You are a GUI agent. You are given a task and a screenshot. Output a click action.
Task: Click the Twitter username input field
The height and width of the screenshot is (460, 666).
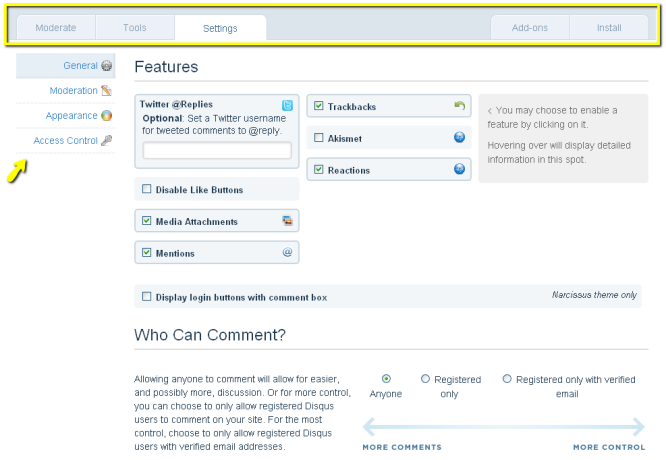pyautogui.click(x=217, y=151)
